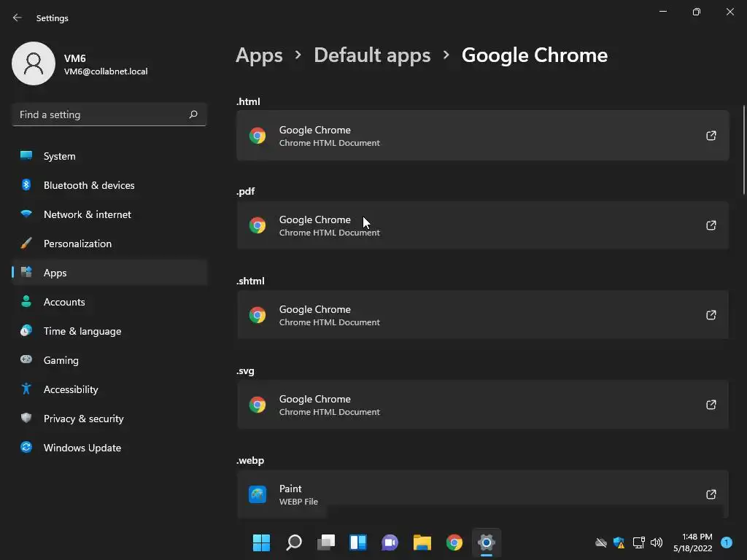Viewport: 747px width, 560px height.
Task: Open Task View from taskbar
Action: [x=326, y=542]
